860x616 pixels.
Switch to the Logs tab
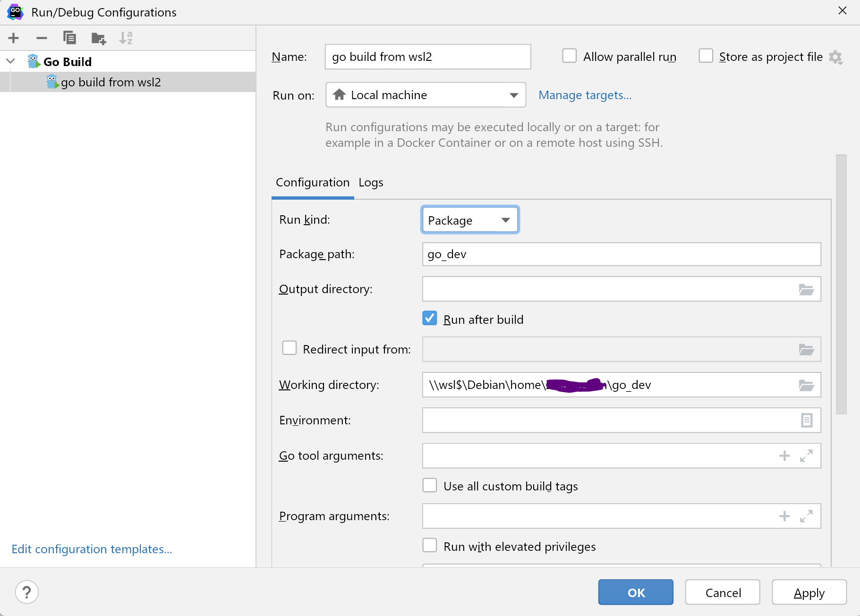tap(371, 182)
